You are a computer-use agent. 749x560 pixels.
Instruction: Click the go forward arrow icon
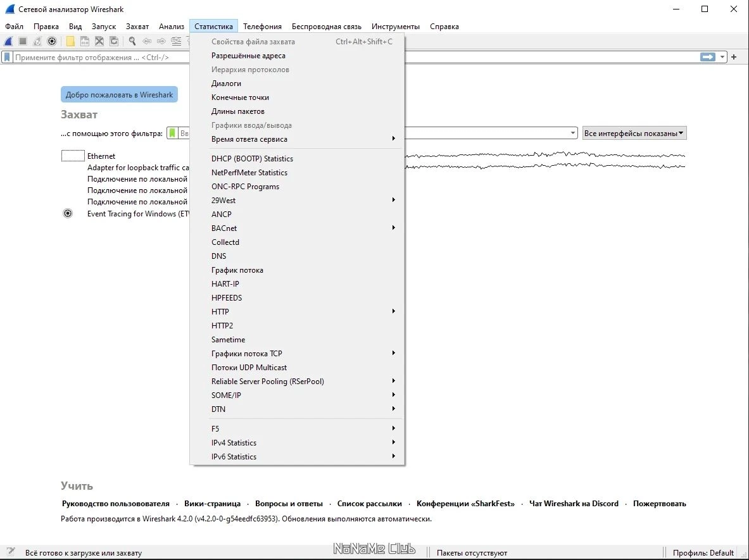click(161, 42)
